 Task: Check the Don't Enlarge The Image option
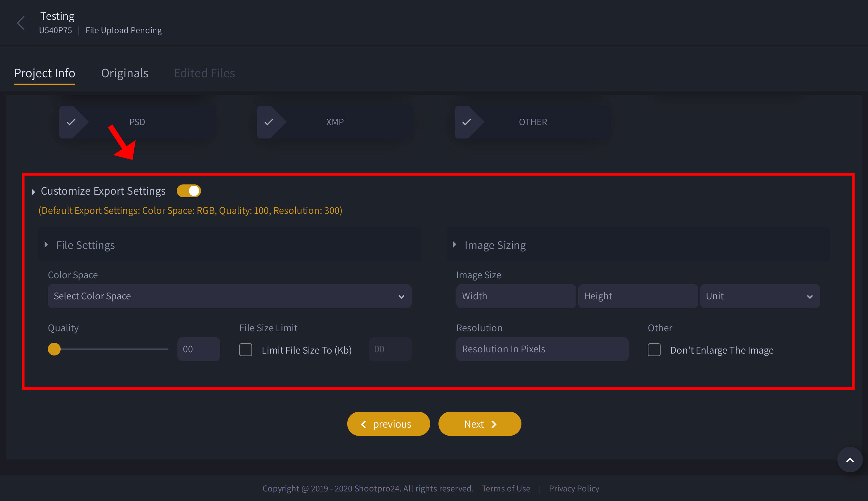point(654,350)
